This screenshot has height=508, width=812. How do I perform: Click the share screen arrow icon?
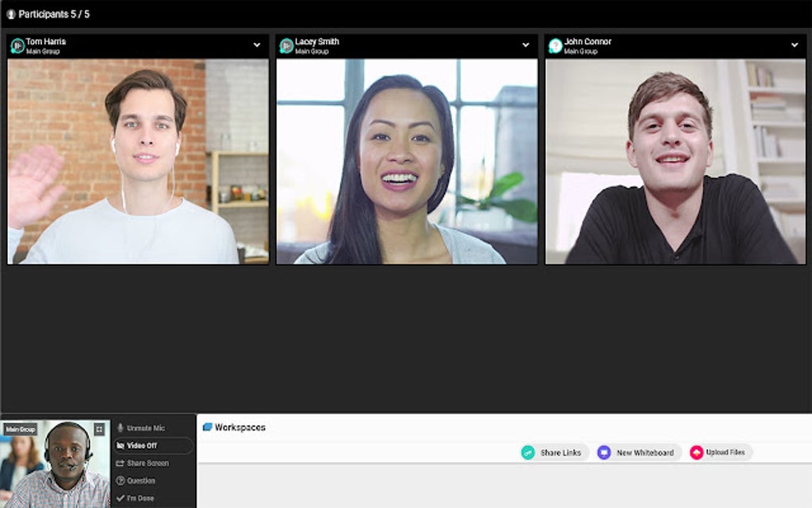click(119, 463)
